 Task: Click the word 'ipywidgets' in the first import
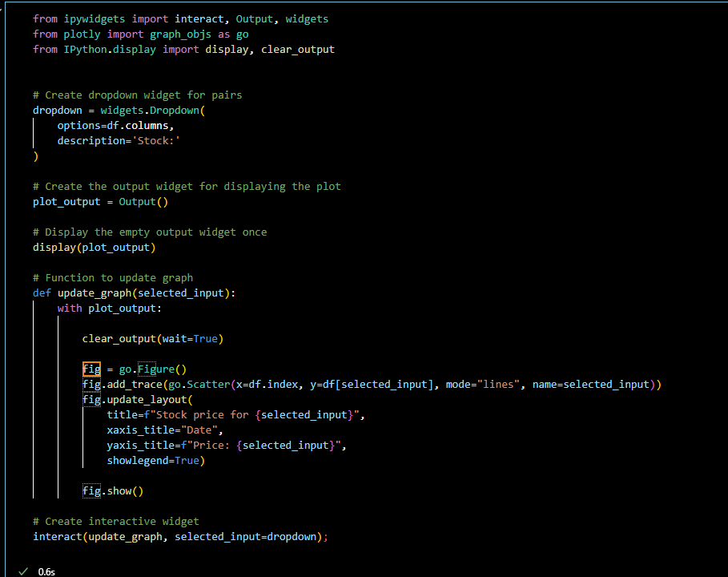(95, 19)
